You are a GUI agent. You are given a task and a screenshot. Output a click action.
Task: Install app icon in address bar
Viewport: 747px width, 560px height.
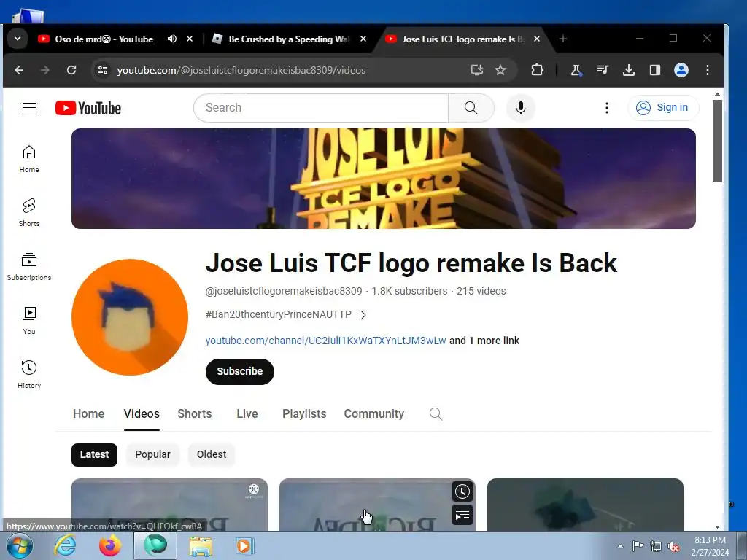click(x=476, y=70)
